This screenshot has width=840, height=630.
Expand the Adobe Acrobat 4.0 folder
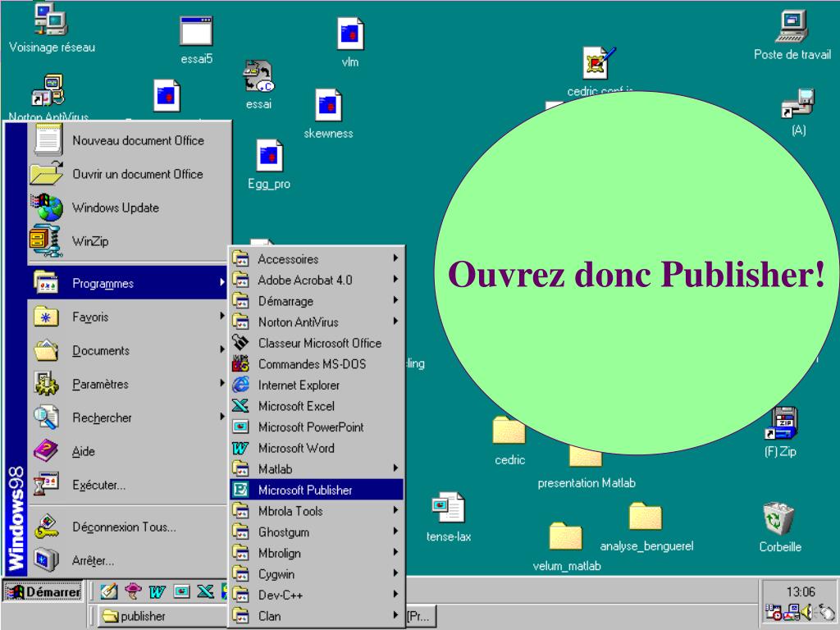(x=317, y=280)
